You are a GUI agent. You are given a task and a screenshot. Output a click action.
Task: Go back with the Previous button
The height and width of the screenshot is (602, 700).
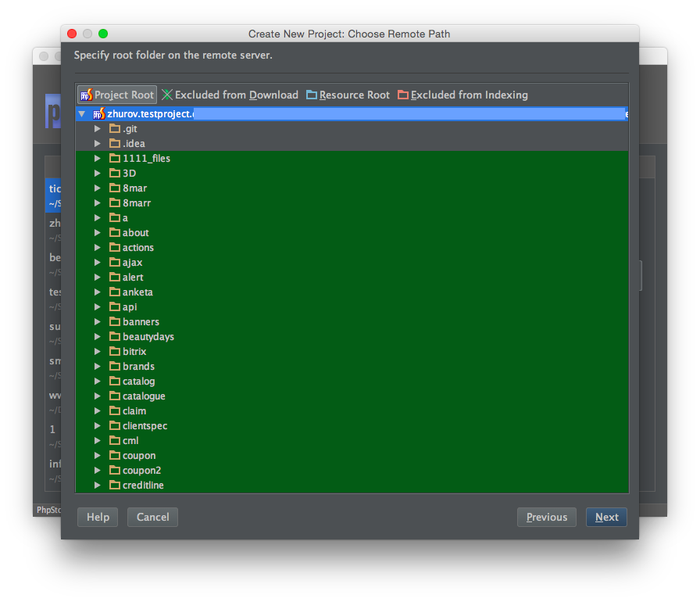547,517
